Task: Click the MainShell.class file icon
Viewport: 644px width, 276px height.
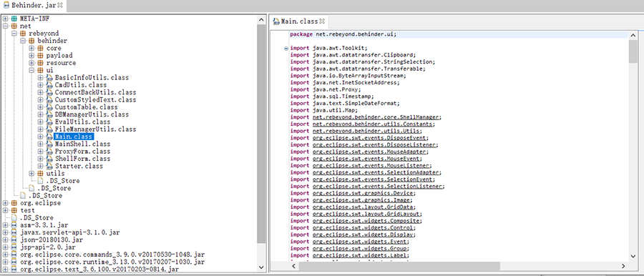Action: (49, 144)
